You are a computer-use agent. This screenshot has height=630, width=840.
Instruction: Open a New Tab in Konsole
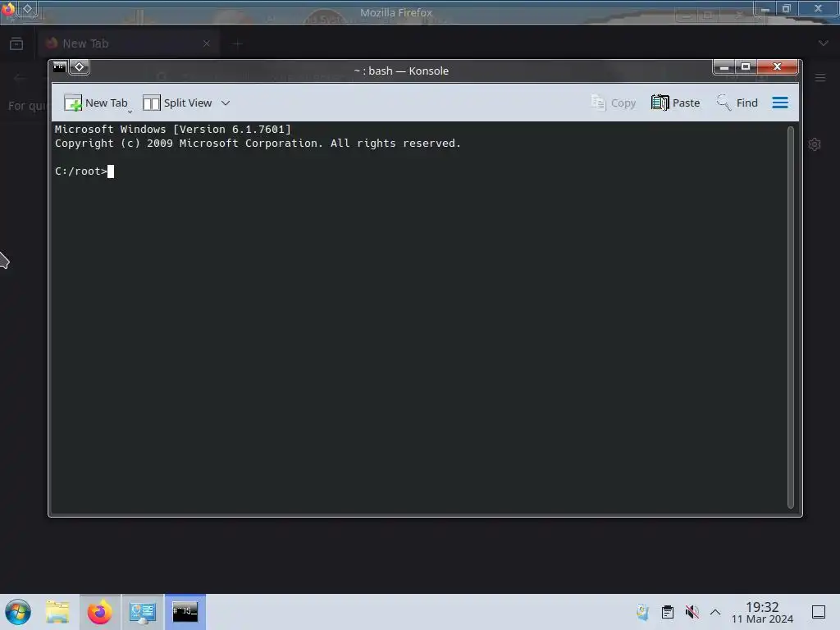coord(95,103)
